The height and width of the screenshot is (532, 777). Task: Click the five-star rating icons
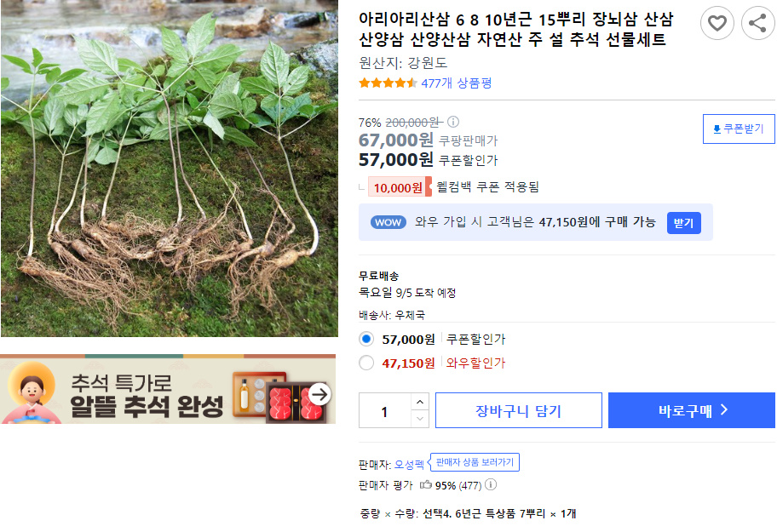click(x=388, y=83)
